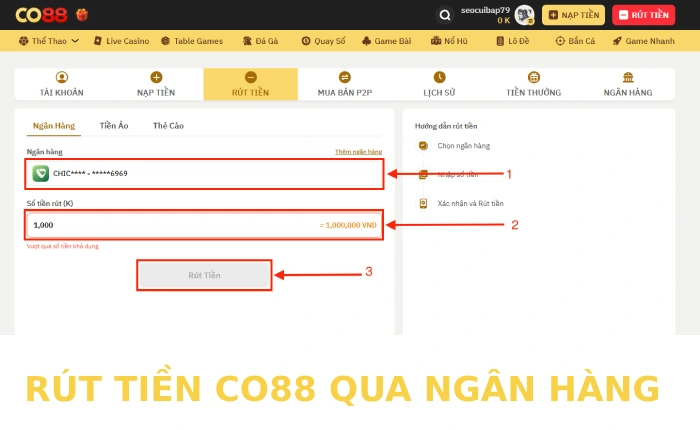Open the gift box promotions icon

82,15
